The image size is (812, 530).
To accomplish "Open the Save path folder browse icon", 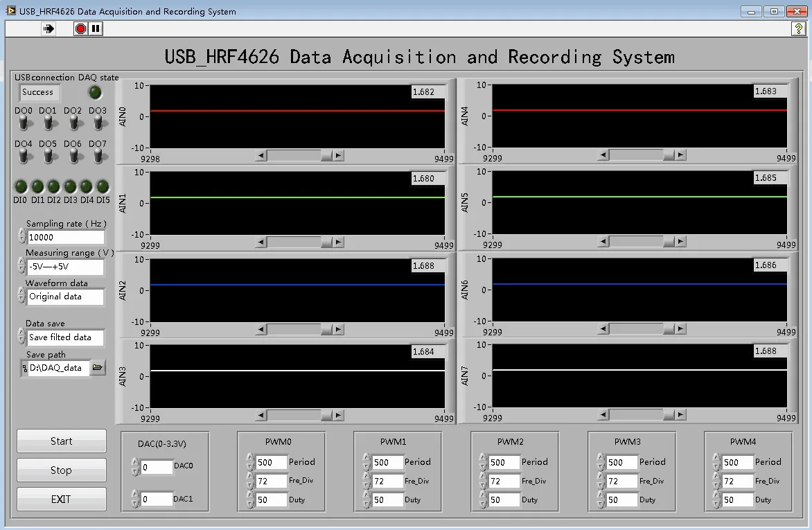I will [98, 367].
